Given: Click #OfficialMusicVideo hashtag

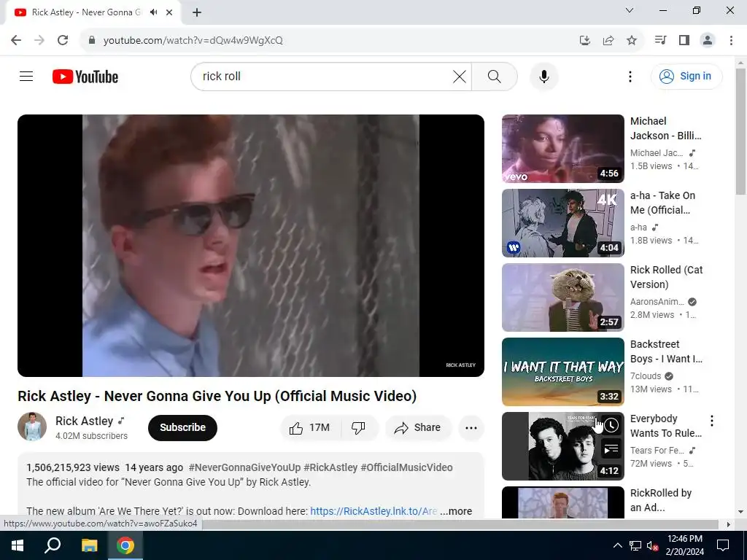Looking at the screenshot, I should [406, 467].
